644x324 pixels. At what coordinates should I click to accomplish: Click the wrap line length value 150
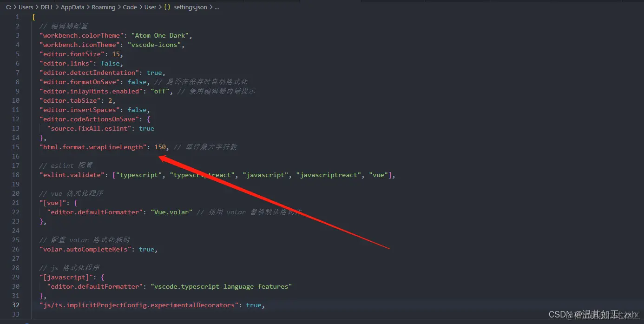[160, 147]
